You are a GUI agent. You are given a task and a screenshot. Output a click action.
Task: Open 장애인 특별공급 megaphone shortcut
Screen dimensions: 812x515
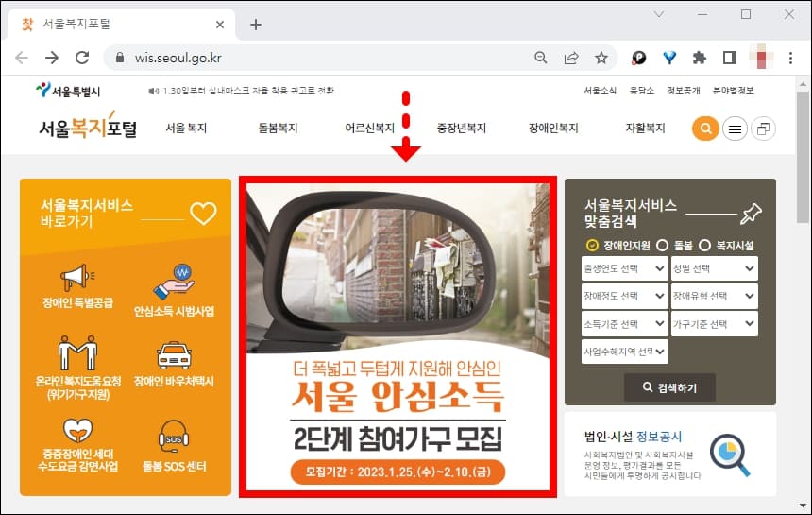[77, 286]
